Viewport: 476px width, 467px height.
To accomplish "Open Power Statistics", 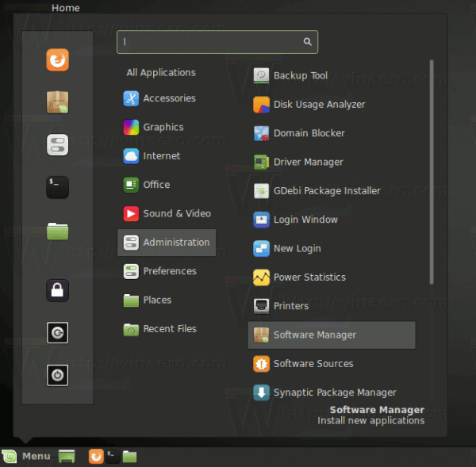I will coord(332,278).
